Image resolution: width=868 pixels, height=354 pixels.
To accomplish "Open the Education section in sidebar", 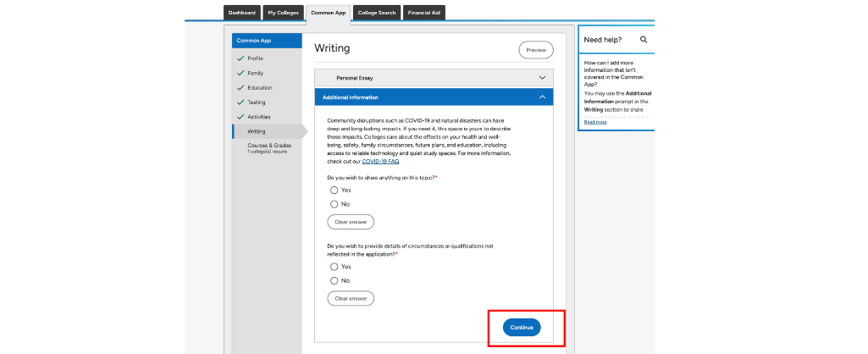I will (260, 87).
